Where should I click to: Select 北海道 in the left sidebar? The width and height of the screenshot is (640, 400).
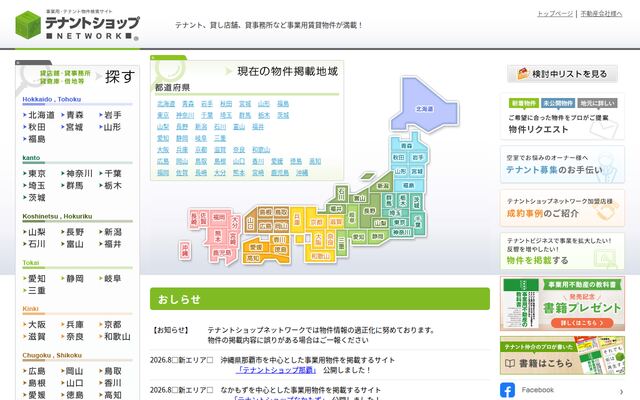pos(41,115)
